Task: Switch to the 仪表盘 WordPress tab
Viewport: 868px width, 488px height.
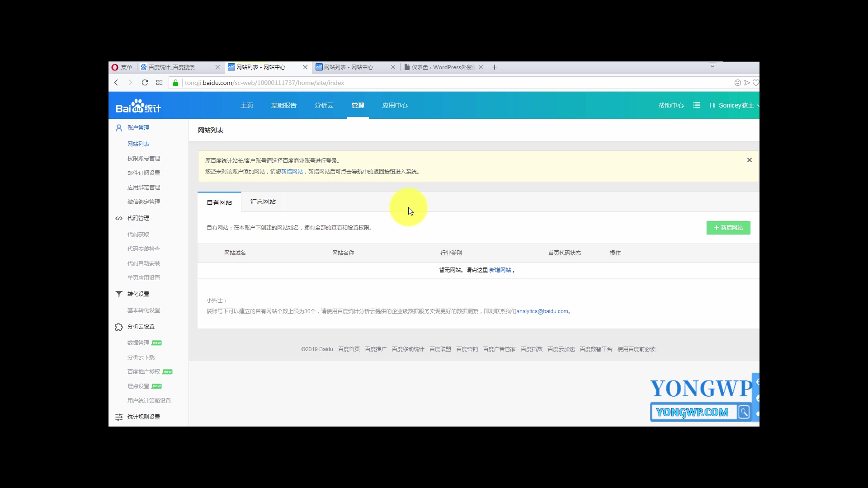Action: pos(443,67)
